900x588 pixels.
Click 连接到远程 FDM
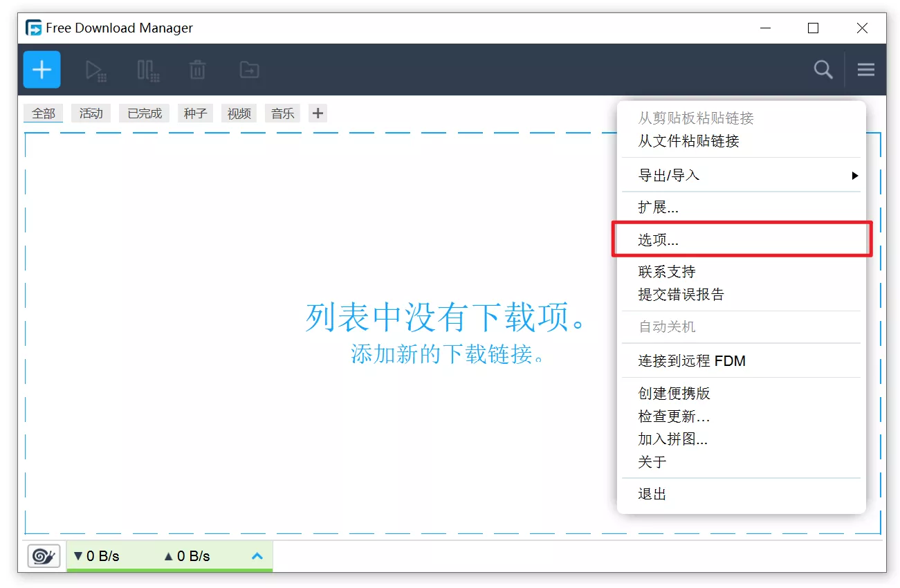click(691, 360)
